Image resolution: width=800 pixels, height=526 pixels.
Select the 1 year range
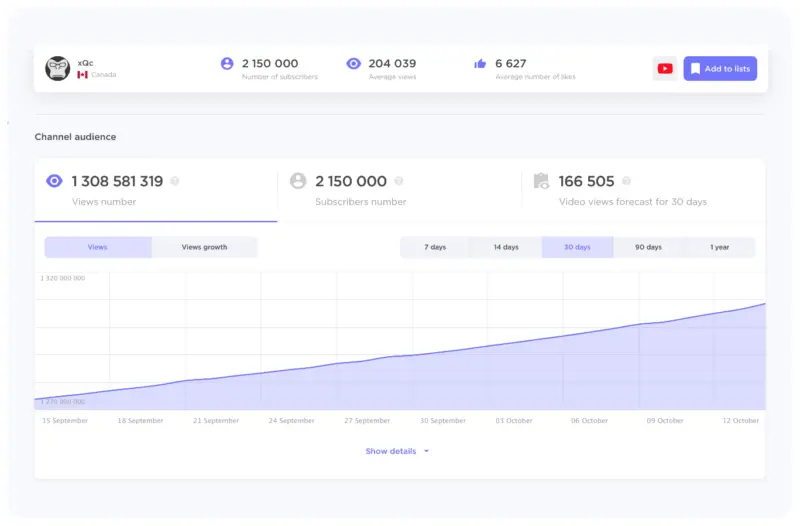click(x=719, y=247)
